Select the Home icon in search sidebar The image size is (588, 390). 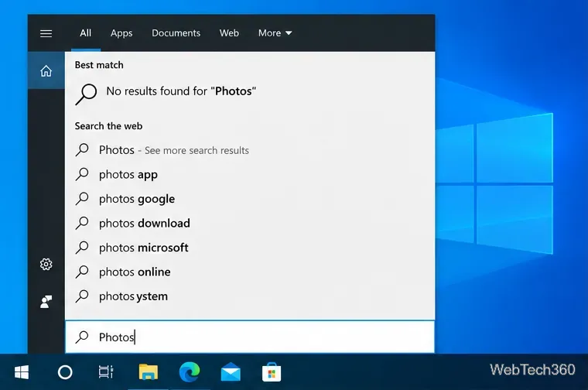pos(46,70)
